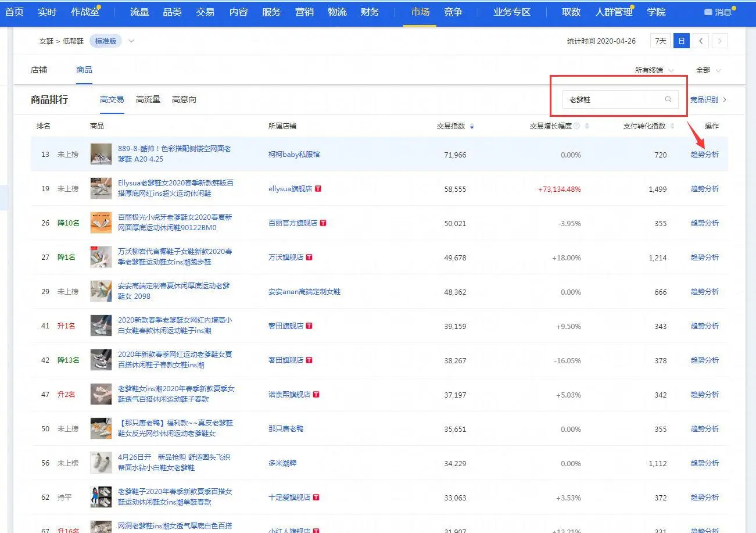
Task: Go to previous date with left arrow
Action: click(x=701, y=41)
